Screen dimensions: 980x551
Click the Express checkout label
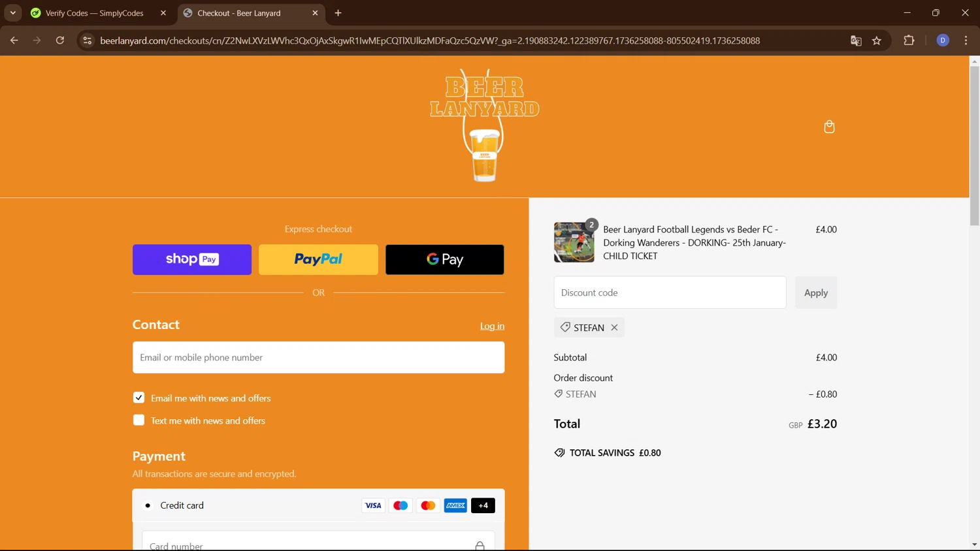318,229
